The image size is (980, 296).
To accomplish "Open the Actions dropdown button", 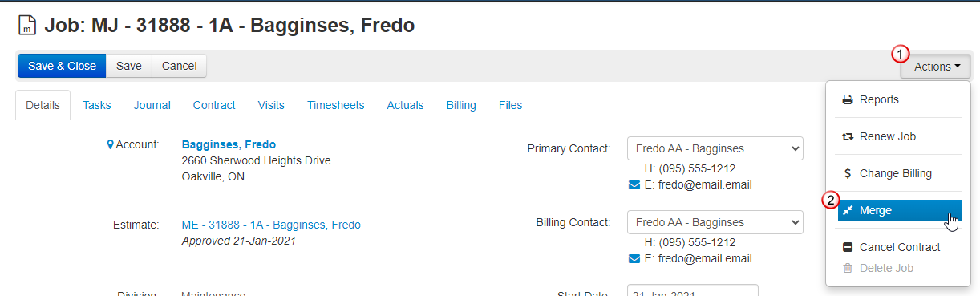I will click(935, 67).
